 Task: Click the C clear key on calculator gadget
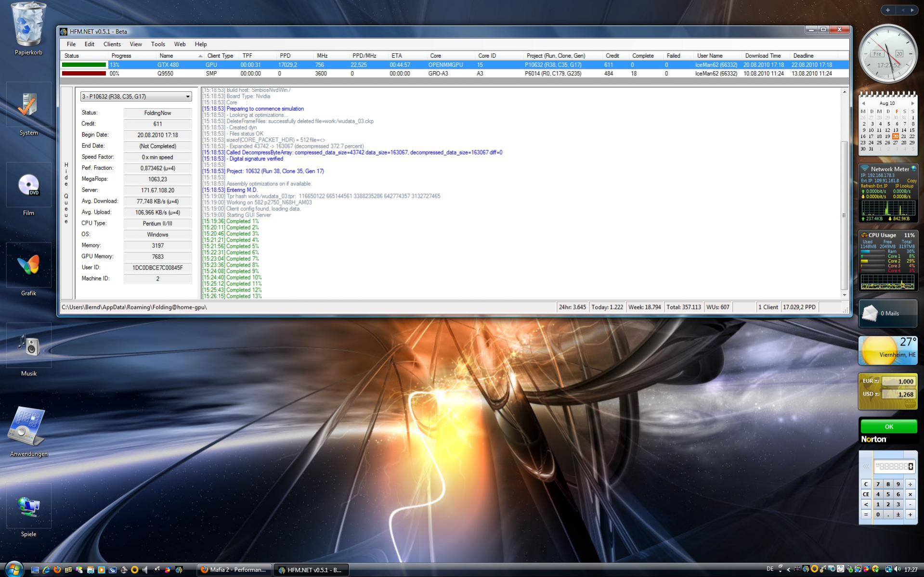[866, 484]
